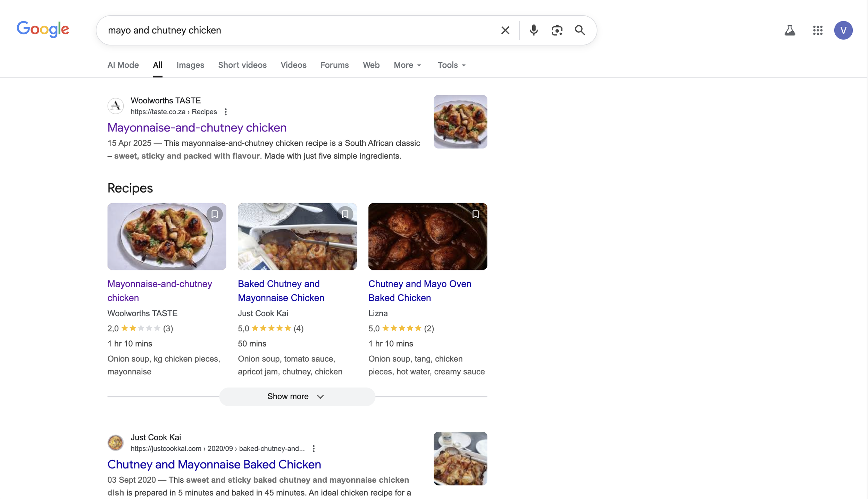Switch to AI Mode tab
The image size is (868, 499).
coord(123,65)
